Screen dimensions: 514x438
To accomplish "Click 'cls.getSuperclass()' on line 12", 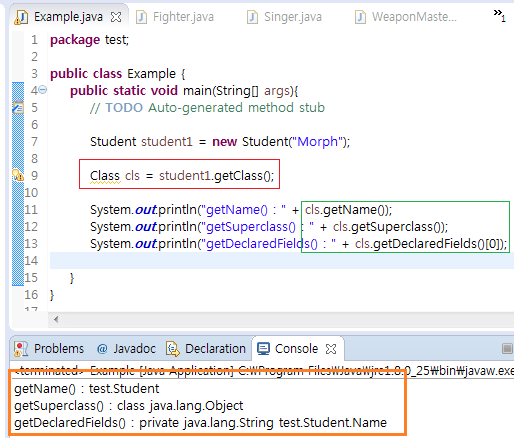I will (x=387, y=226).
